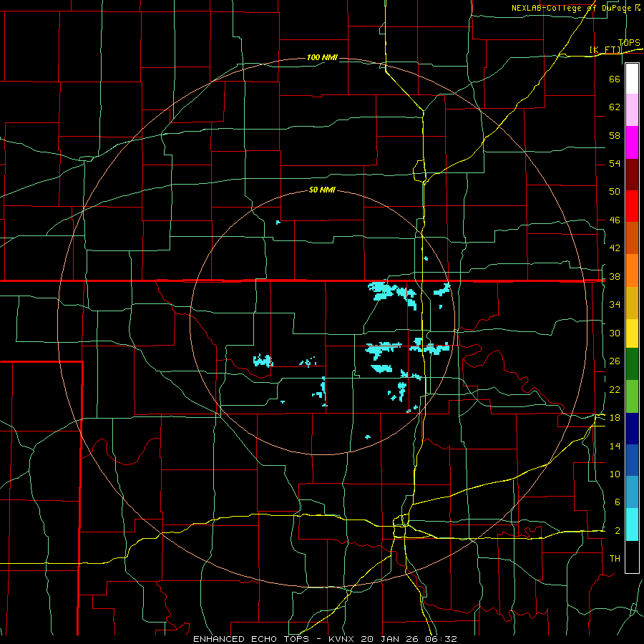The image size is (644, 644).
Task: Select the black TH threshold swatch
Action: 632,557
